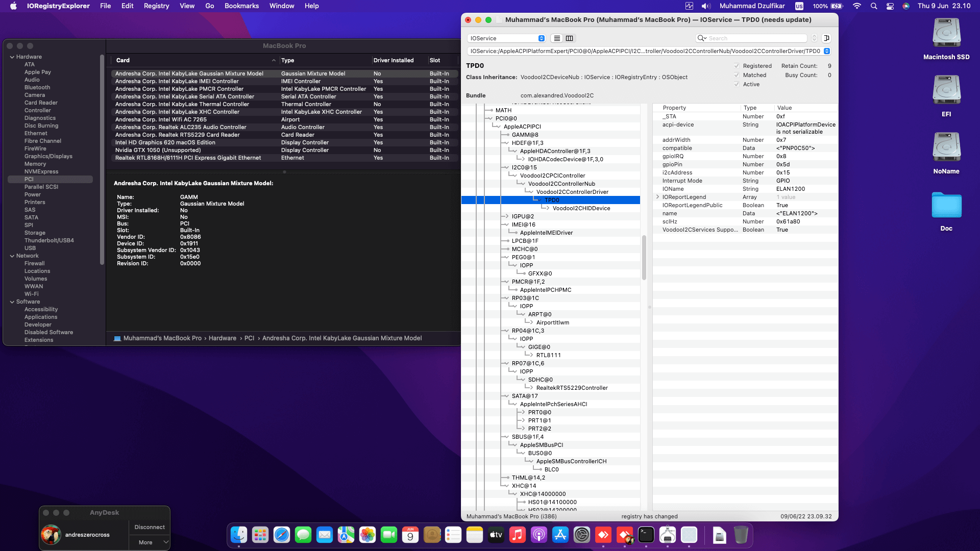Open Notes in the Dock
Image resolution: width=980 pixels, height=551 pixels.
(475, 535)
